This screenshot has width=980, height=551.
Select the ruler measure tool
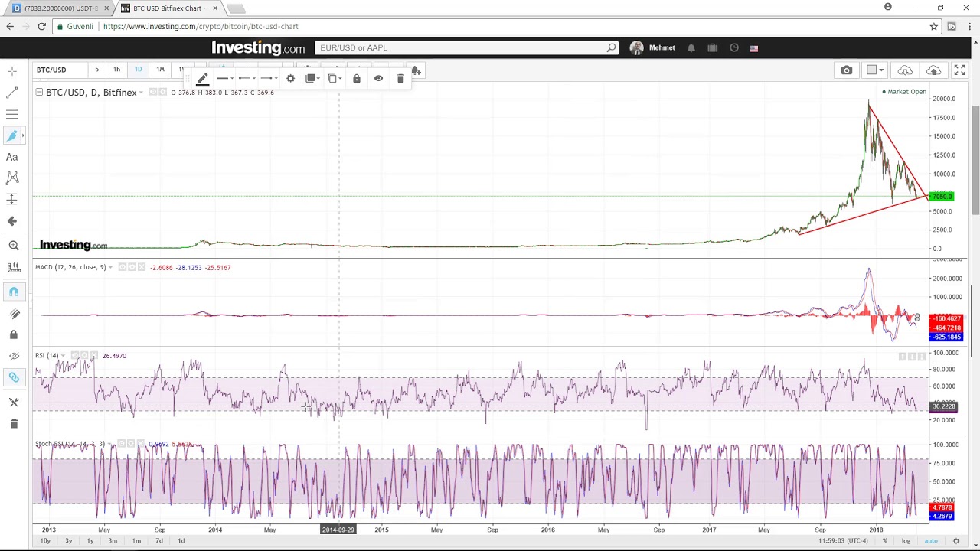13,267
